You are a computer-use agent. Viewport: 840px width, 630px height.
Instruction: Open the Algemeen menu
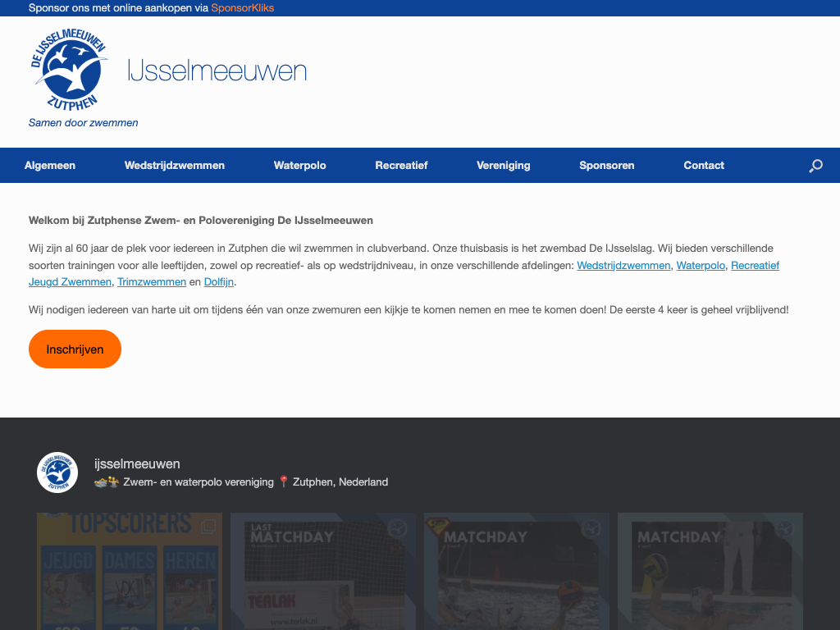click(50, 166)
